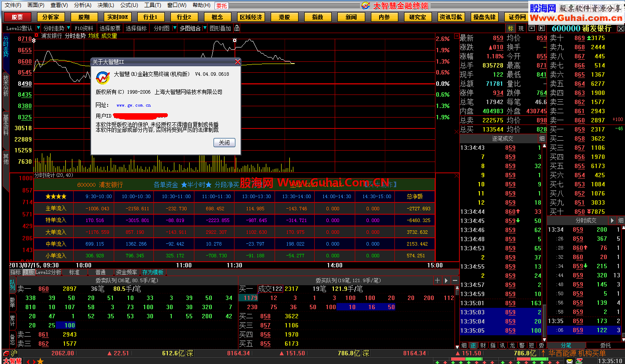625x364 pixels.
Task: Click the orange star icon in bottom status bar
Action: pyautogui.click(x=40, y=361)
